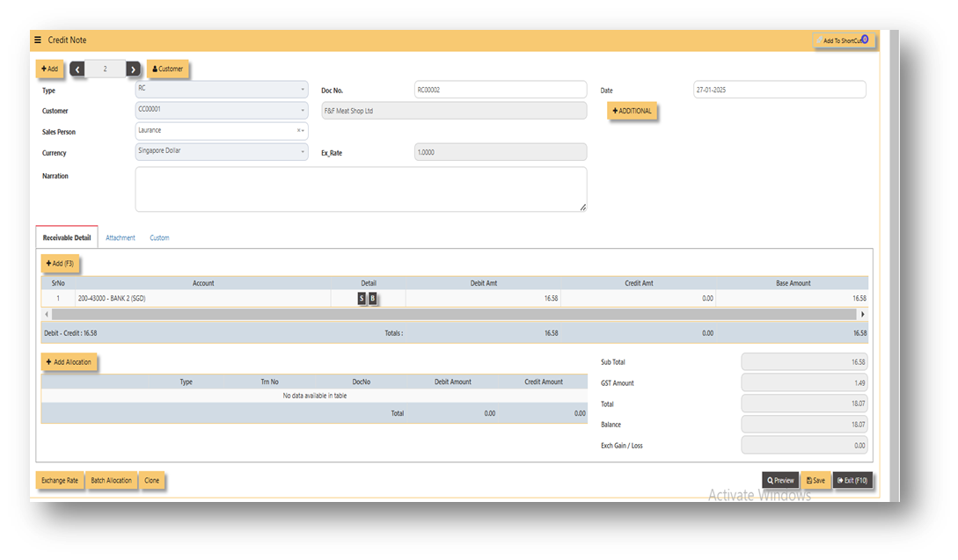Click the Batch Allocation button
The image size is (958, 560).
[111, 481]
